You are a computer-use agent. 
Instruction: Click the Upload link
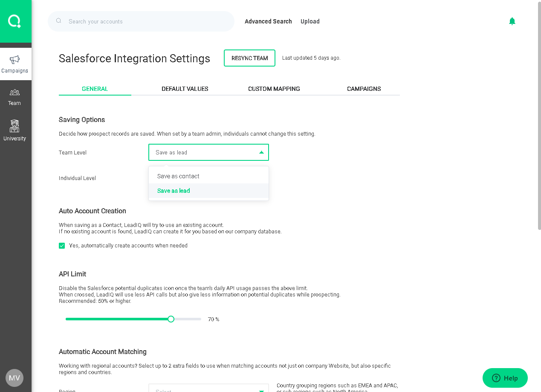pyautogui.click(x=310, y=21)
